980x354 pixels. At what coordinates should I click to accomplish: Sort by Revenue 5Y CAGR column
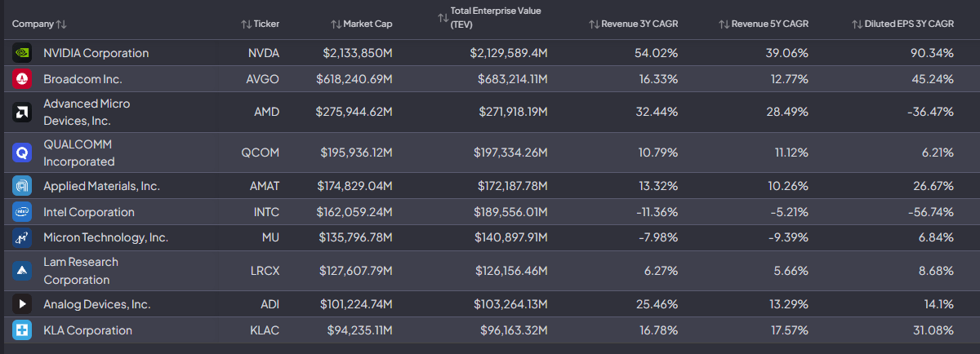(764, 24)
